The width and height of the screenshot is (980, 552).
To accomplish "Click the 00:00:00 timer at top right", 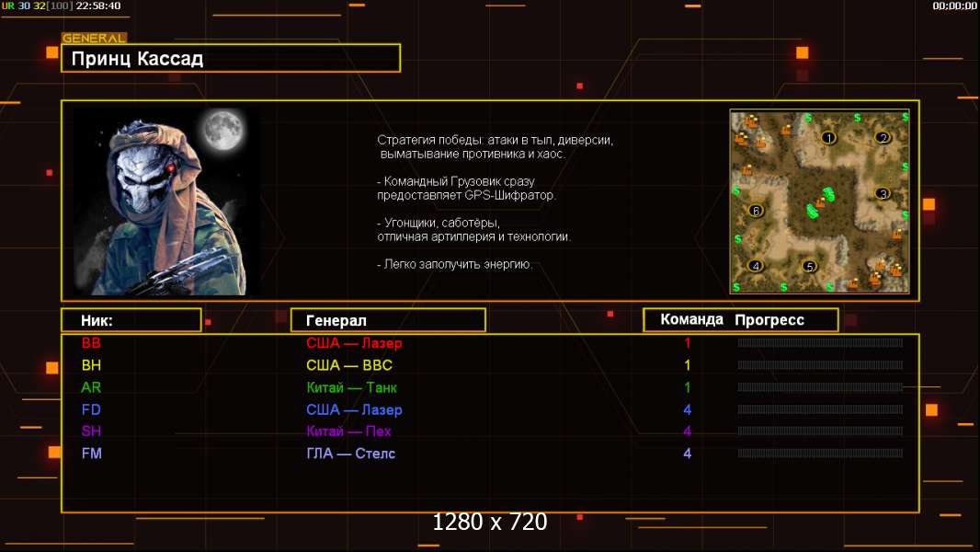I will point(954,6).
